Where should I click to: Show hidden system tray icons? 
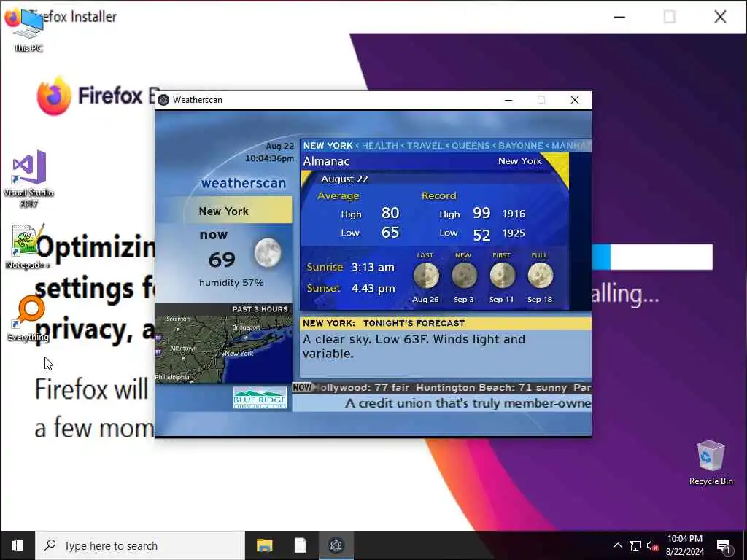617,545
